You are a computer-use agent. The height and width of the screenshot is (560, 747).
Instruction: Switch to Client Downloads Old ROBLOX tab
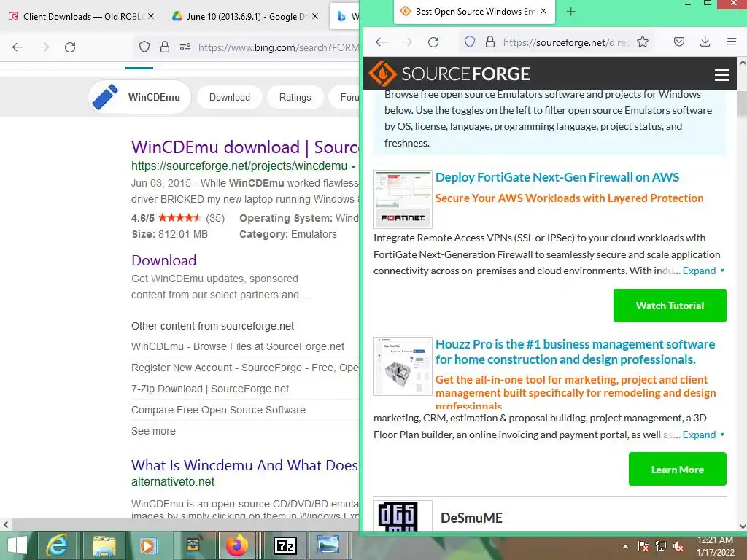(x=81, y=16)
